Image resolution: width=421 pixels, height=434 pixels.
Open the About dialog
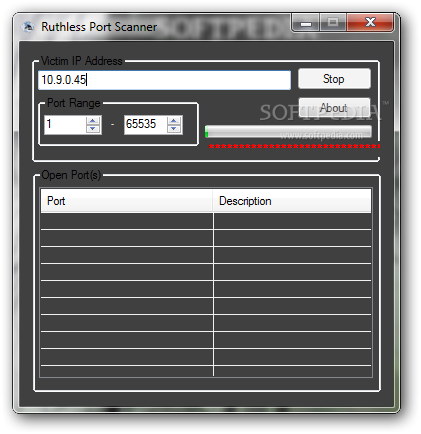pyautogui.click(x=334, y=107)
